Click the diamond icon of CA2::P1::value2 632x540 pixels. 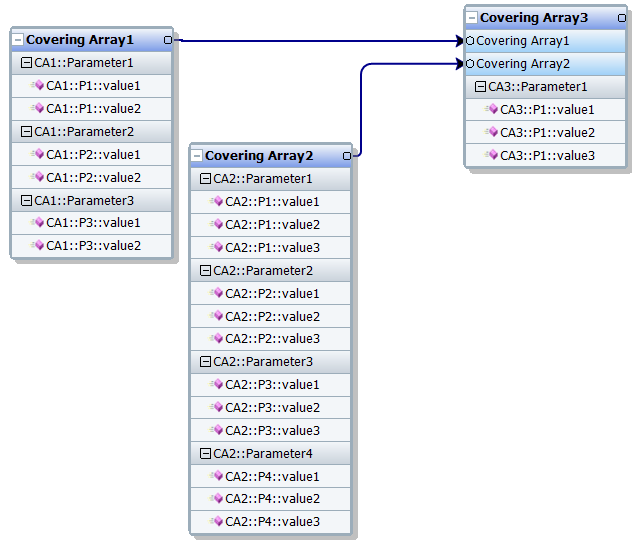pos(217,224)
